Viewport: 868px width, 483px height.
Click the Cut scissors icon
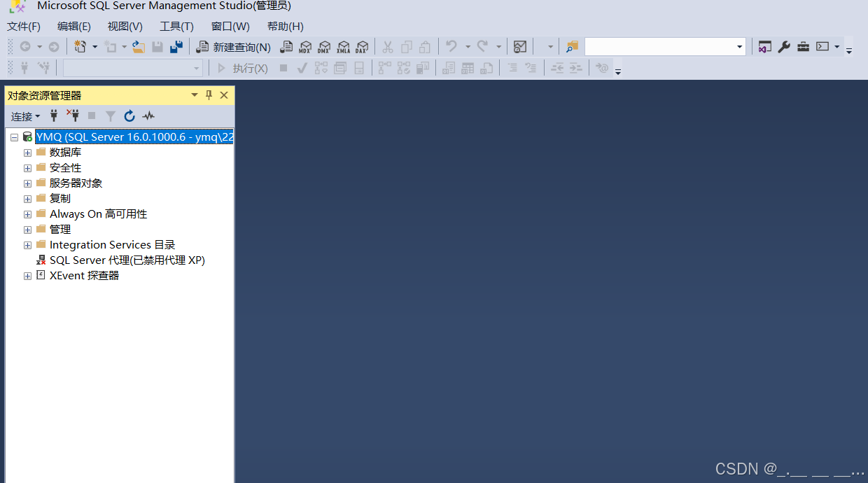pos(387,47)
